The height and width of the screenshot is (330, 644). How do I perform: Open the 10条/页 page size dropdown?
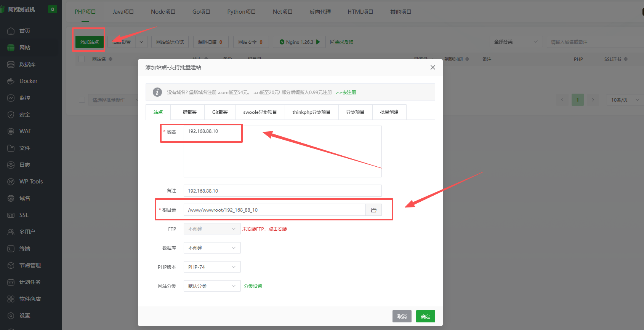click(625, 100)
